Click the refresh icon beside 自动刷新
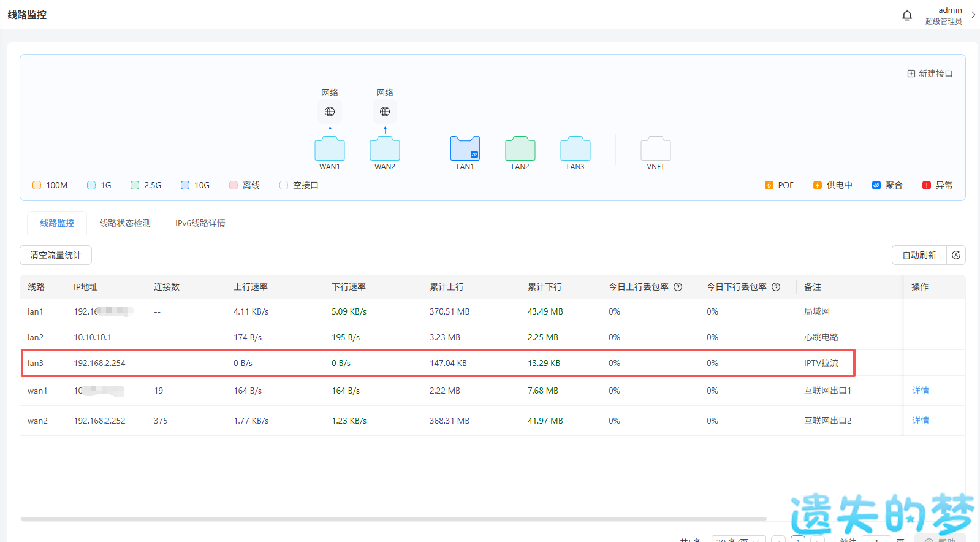Image resolution: width=980 pixels, height=542 pixels. [956, 255]
